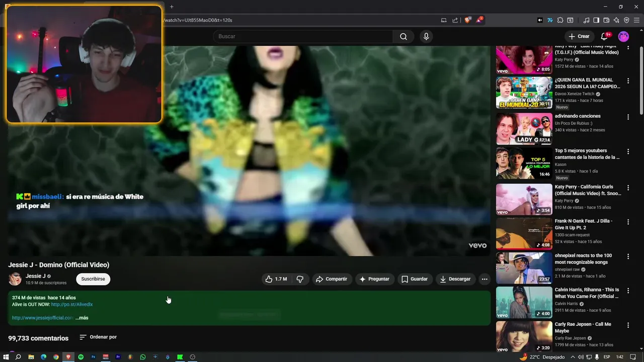This screenshot has width=644, height=362.
Task: Like the Jessie J Domino video
Action: pos(276,279)
